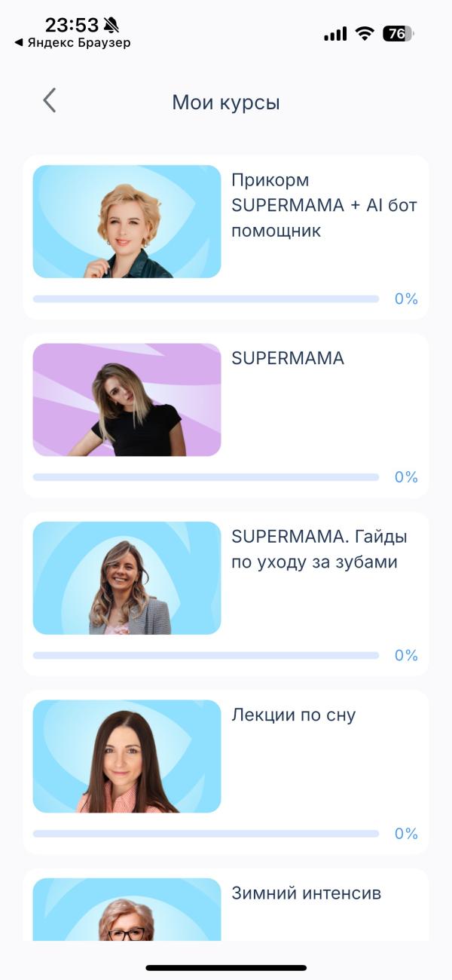This screenshot has width=452, height=980.
Task: Return to Яндекс Браузер via status bar
Action: pyautogui.click(x=73, y=43)
